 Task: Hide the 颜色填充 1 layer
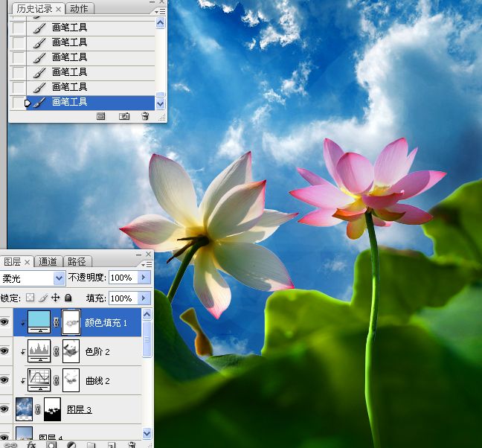click(x=4, y=322)
